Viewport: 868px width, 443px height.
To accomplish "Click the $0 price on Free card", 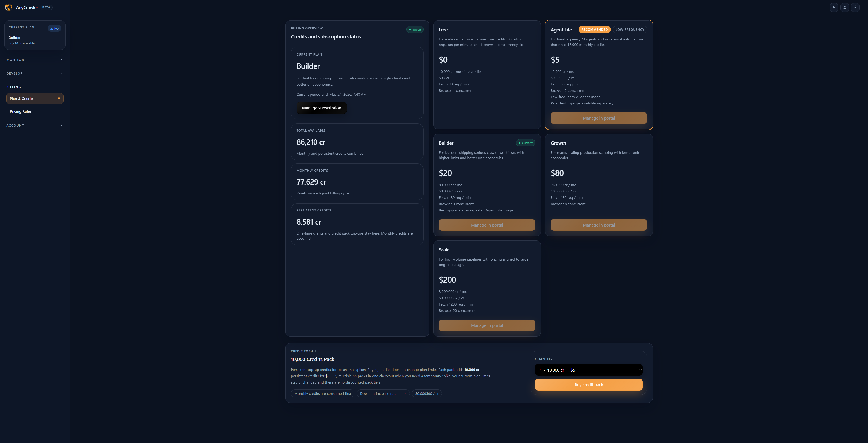I will click(x=443, y=60).
